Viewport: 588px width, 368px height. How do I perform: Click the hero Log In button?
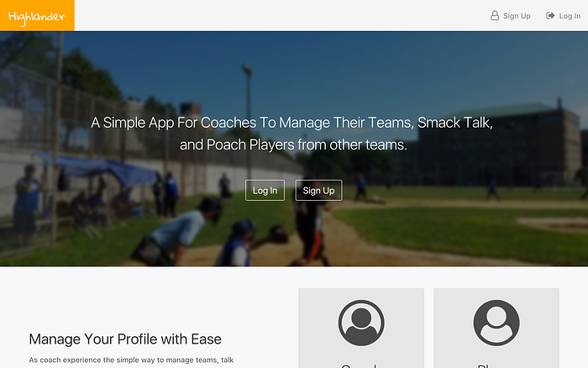265,191
